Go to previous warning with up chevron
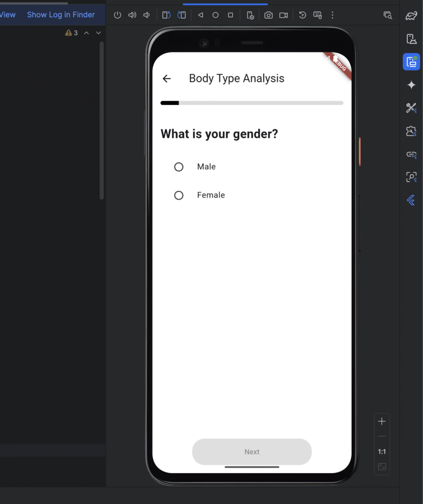Image resolution: width=423 pixels, height=504 pixels. coord(87,33)
